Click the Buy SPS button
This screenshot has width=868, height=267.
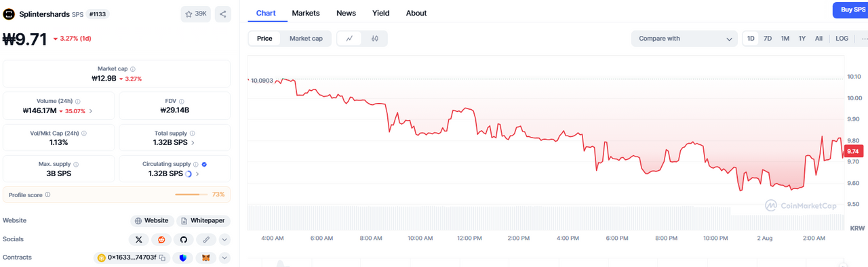pos(850,9)
